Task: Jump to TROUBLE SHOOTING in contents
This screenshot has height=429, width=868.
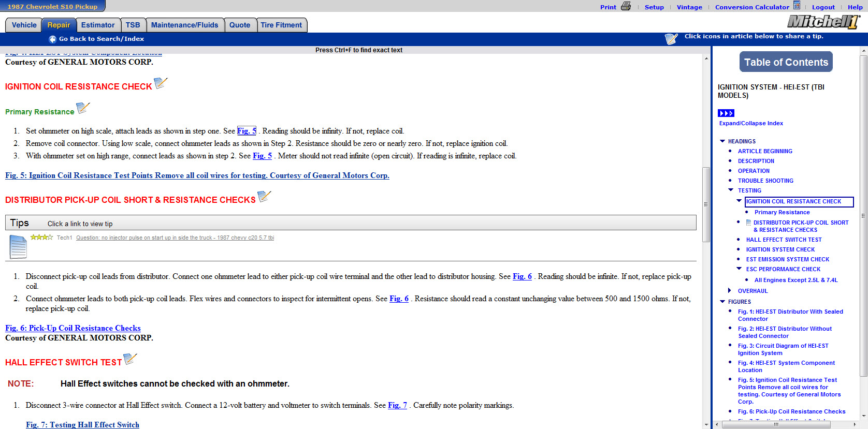Action: pyautogui.click(x=765, y=181)
